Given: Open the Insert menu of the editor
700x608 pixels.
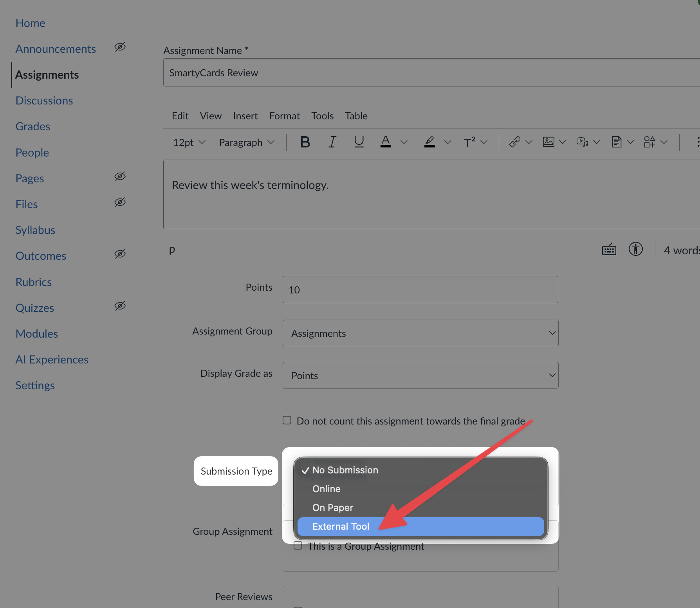Looking at the screenshot, I should click(245, 116).
